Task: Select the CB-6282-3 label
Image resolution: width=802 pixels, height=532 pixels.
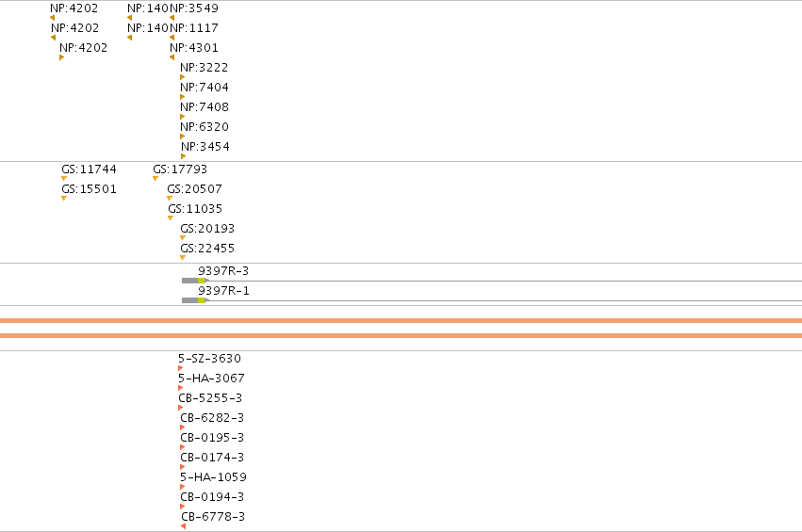Action: [x=212, y=418]
